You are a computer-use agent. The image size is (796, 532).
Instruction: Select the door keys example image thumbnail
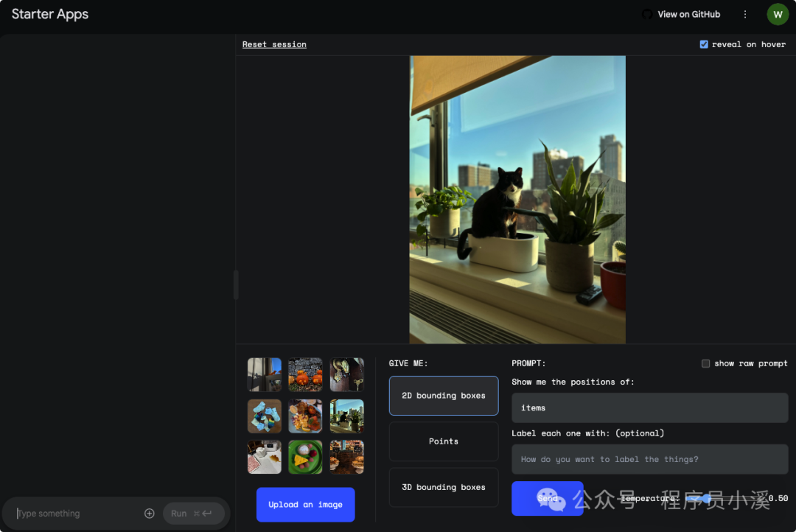346,374
